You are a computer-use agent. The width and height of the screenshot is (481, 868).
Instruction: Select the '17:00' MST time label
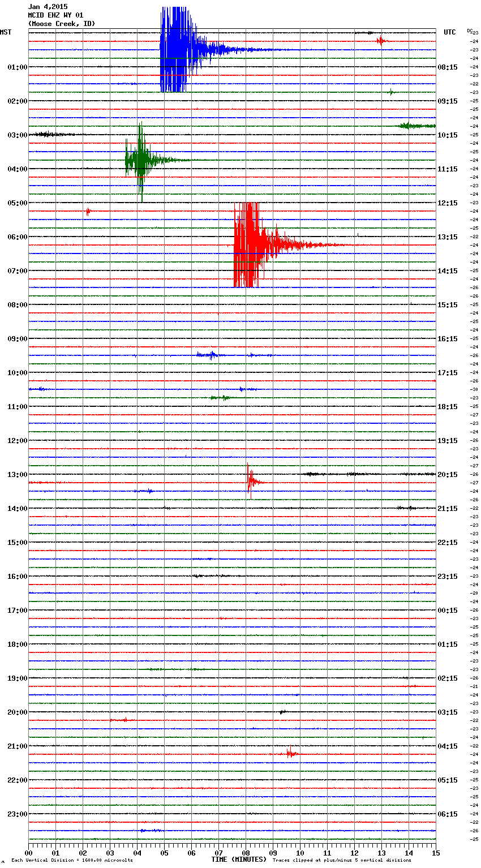[x=18, y=611]
